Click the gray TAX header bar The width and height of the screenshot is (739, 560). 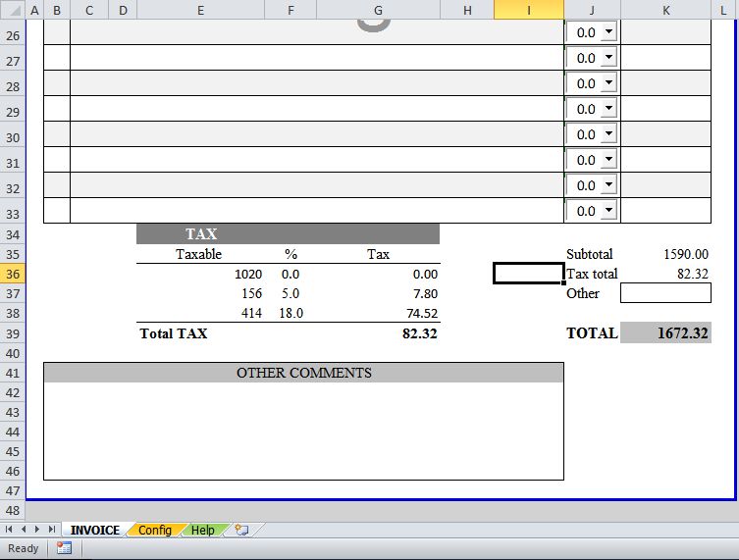pos(288,234)
